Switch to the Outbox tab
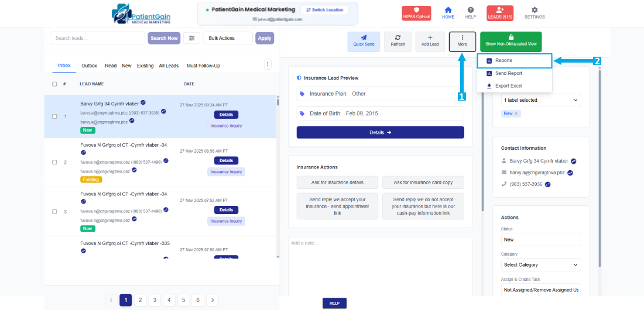The height and width of the screenshot is (310, 644). coord(89,66)
